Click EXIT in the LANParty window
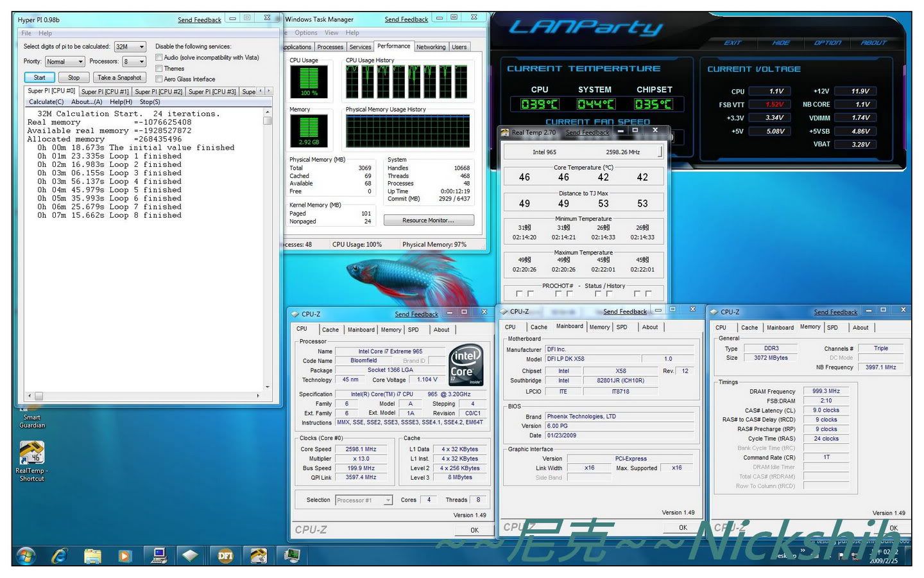The height and width of the screenshot is (578, 924). click(732, 43)
